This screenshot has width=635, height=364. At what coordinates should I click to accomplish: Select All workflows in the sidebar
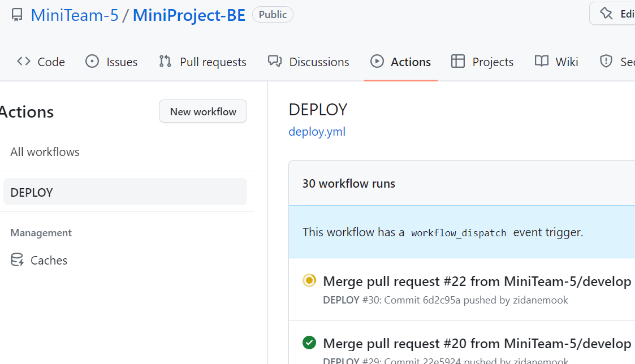point(45,152)
